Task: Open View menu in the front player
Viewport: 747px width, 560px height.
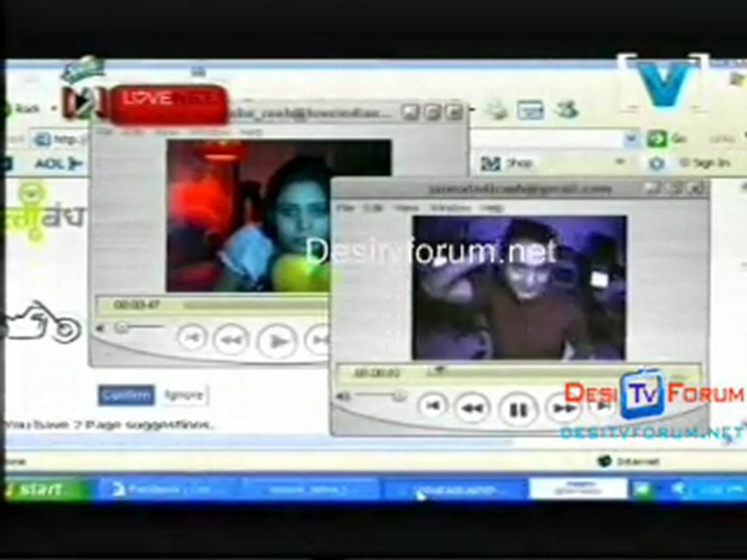Action: pos(406,208)
